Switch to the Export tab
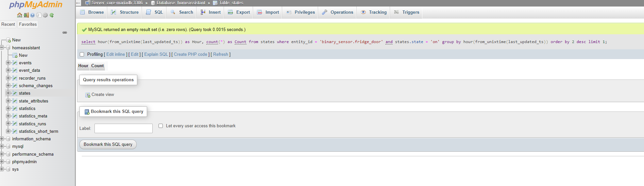 [239, 12]
